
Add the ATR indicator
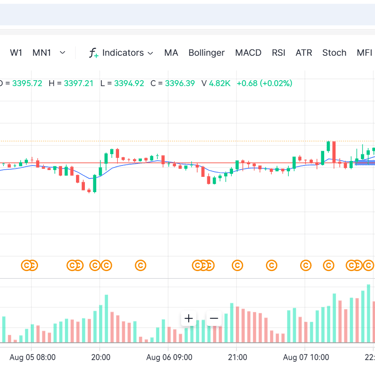304,53
